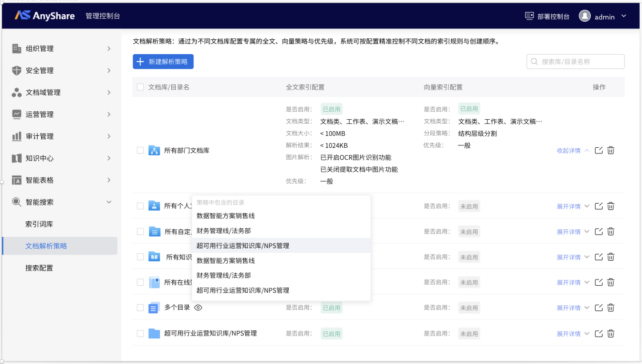
Task: Delete the 所有部门文档库 strategy via trash icon
Action: click(611, 151)
